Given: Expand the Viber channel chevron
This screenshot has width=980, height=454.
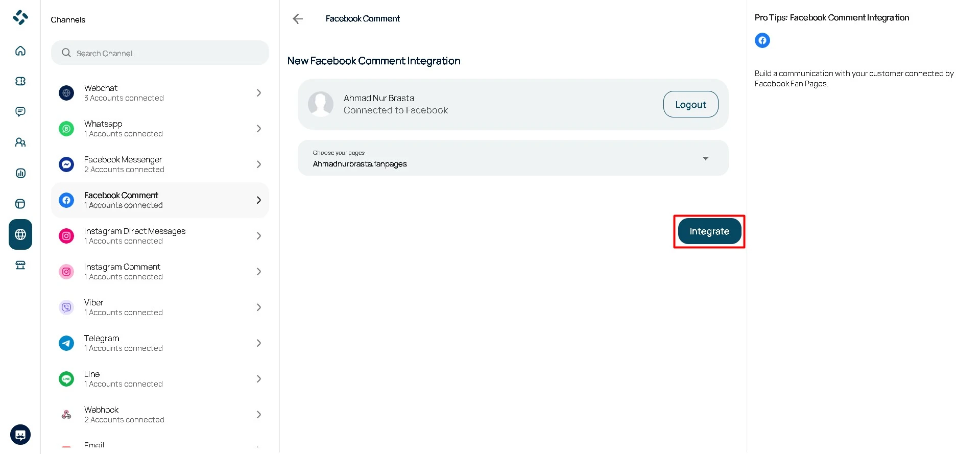Looking at the screenshot, I should pos(259,307).
